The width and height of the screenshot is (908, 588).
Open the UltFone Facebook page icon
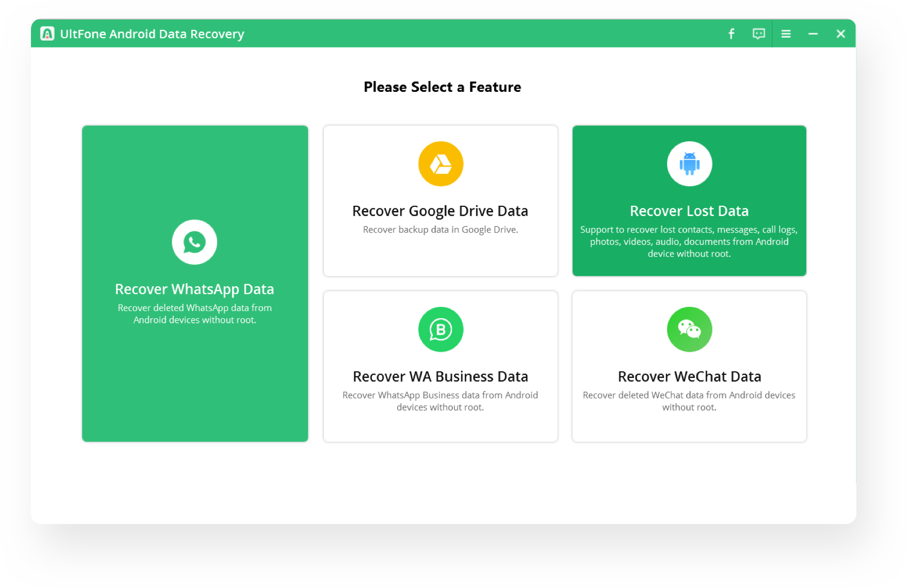click(x=731, y=34)
